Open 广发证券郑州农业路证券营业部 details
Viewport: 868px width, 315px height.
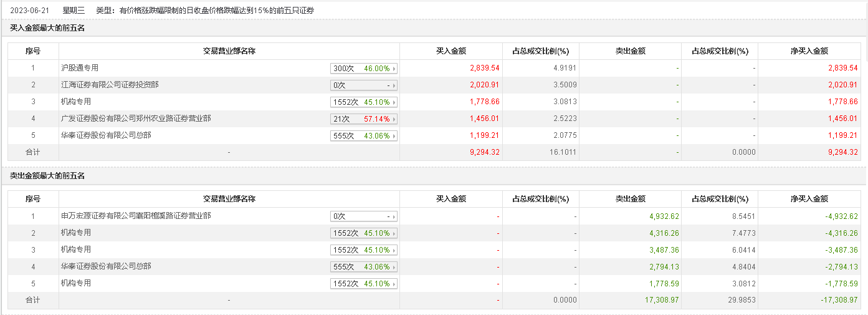pyautogui.click(x=136, y=119)
